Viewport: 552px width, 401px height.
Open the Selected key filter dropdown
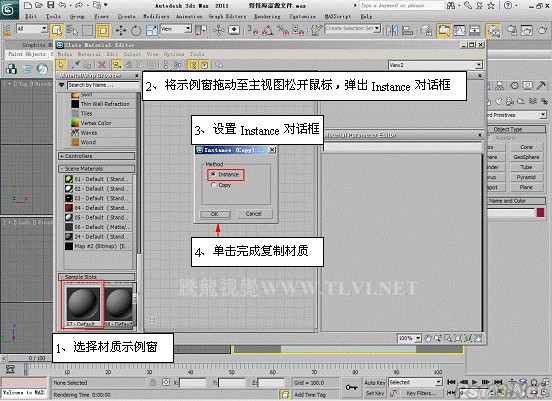point(415,382)
